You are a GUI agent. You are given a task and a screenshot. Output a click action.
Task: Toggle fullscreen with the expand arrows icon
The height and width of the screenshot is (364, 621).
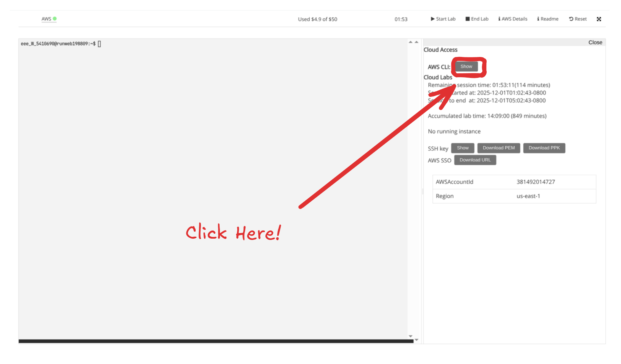[599, 19]
